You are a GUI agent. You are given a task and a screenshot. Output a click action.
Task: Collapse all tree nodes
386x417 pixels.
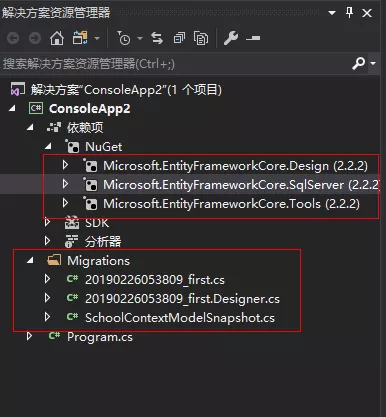(179, 38)
